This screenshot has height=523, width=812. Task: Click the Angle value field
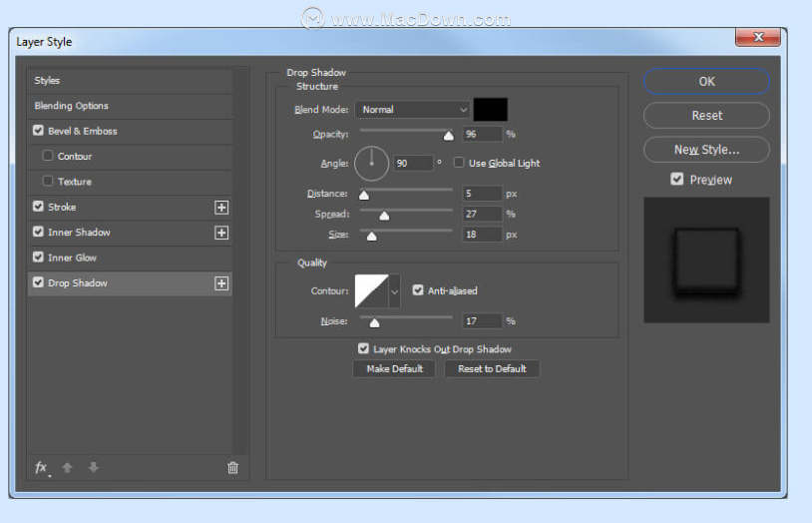[x=413, y=164]
